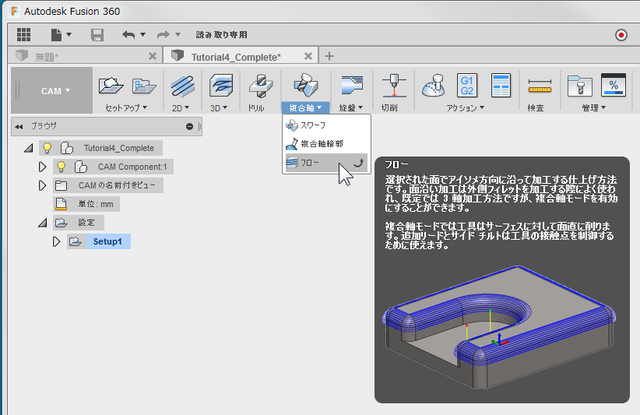Select the CAM の名前付きビュー item
The image size is (640, 415).
[117, 185]
